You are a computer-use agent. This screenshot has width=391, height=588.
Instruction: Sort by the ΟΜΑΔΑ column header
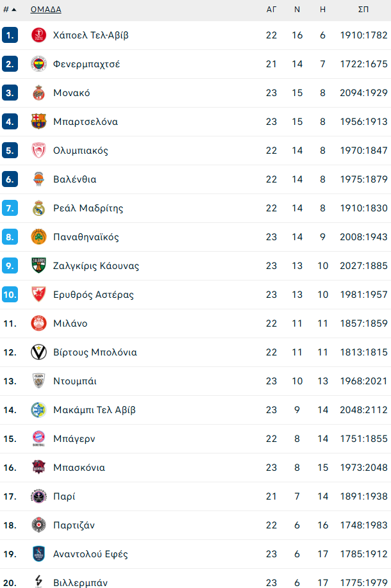pyautogui.click(x=46, y=10)
